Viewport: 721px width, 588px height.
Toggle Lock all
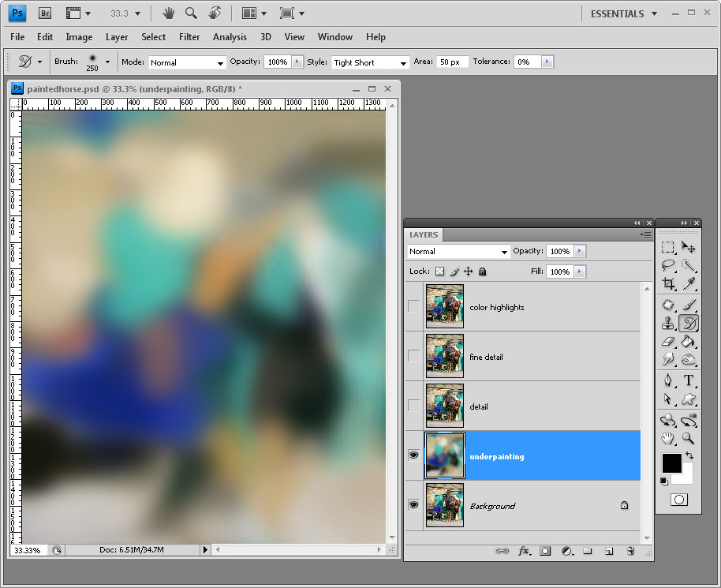point(482,272)
